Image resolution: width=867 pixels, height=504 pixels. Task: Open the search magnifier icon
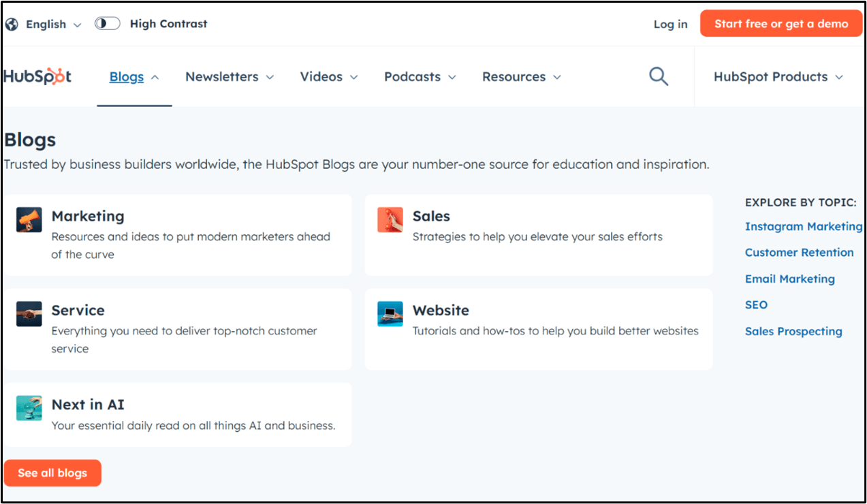[659, 76]
